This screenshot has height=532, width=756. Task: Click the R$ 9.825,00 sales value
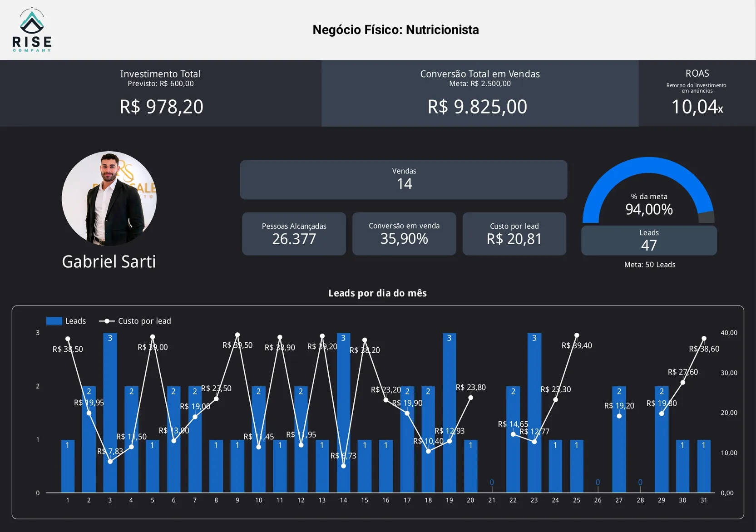click(x=477, y=107)
